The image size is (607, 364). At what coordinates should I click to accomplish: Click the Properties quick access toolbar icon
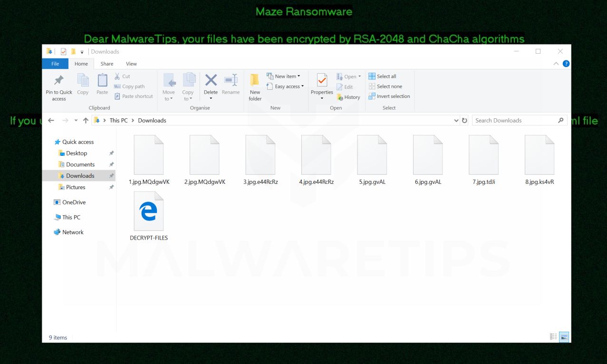pos(63,51)
